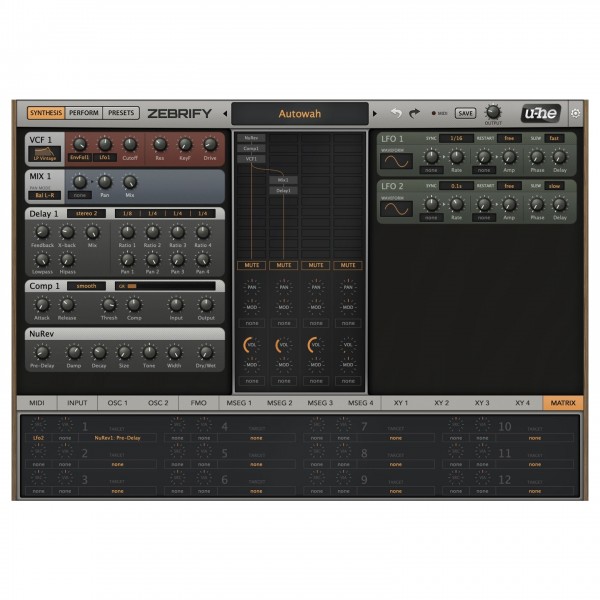600x600 pixels.
Task: Open Delay 1 mode dropdown showing stereo 2
Action: (86, 214)
